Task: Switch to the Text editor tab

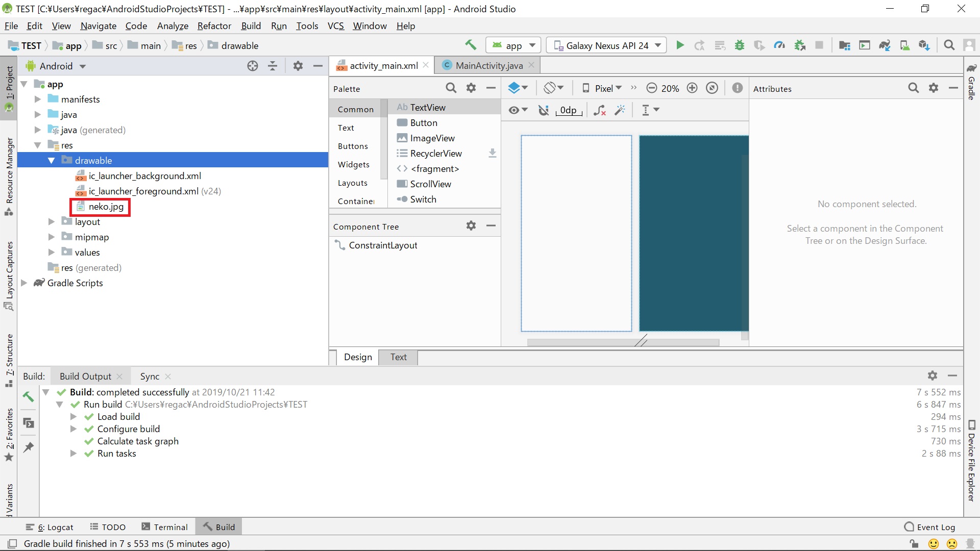Action: [398, 357]
